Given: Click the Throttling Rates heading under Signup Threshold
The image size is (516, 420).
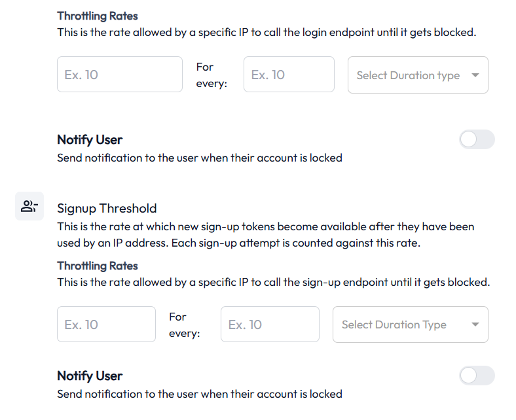Looking at the screenshot, I should click(x=98, y=266).
